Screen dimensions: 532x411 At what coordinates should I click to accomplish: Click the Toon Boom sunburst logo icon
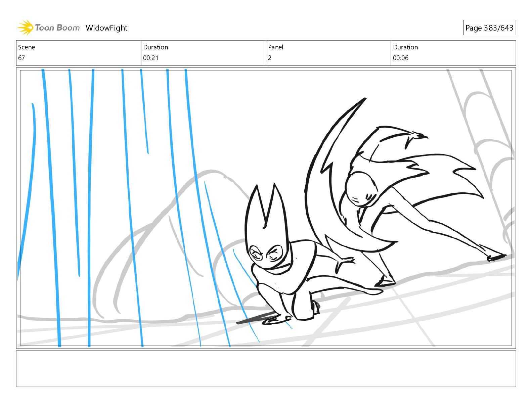click(25, 28)
